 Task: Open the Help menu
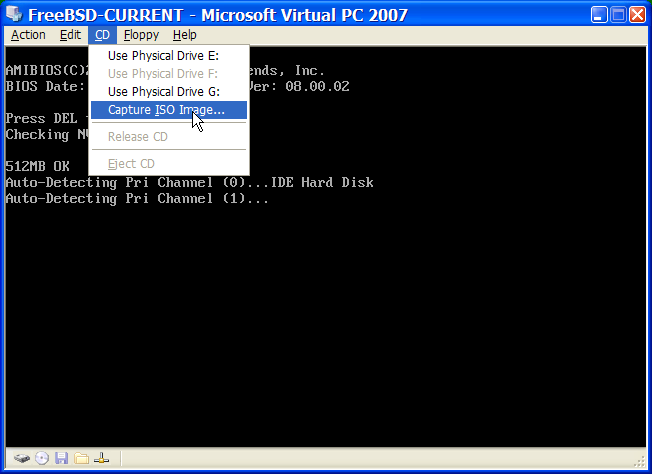tap(184, 35)
